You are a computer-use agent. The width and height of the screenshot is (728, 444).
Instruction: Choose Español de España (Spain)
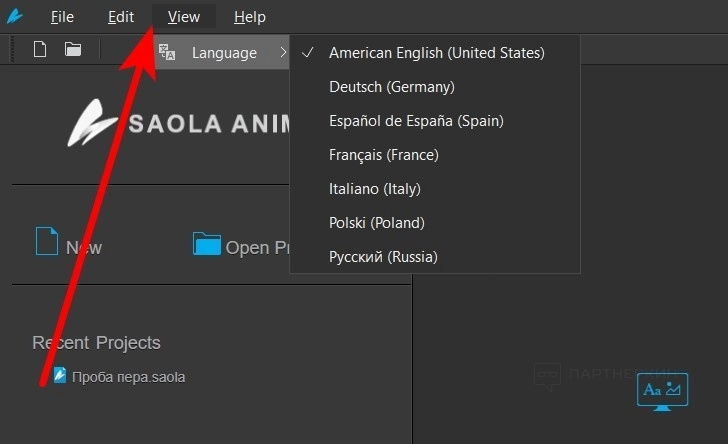coord(416,121)
